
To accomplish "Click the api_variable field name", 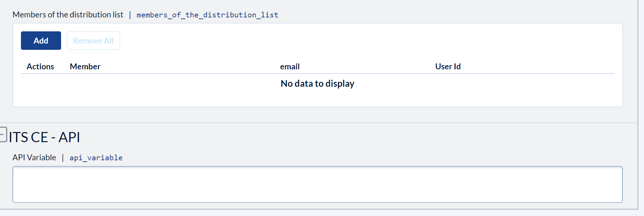I will coord(96,158).
